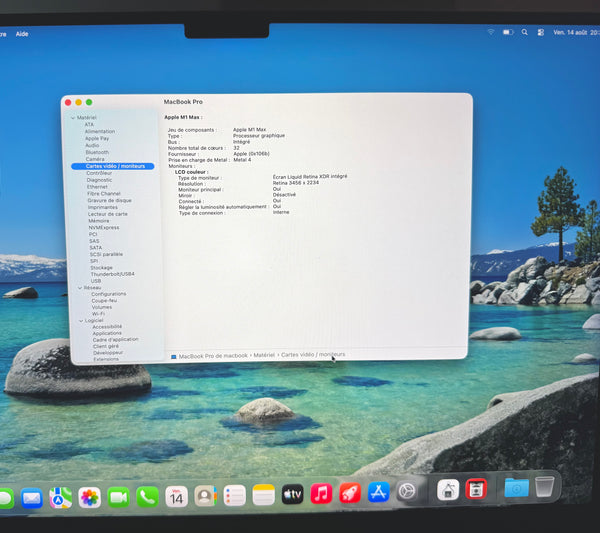The height and width of the screenshot is (533, 600).
Task: Select Contrôleur in the sidebar
Action: (99, 173)
